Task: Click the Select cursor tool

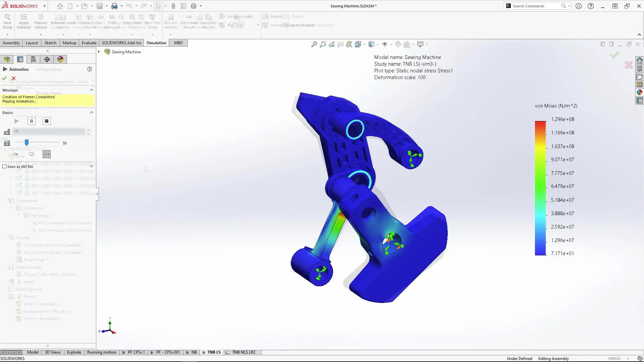Action: [x=158, y=6]
